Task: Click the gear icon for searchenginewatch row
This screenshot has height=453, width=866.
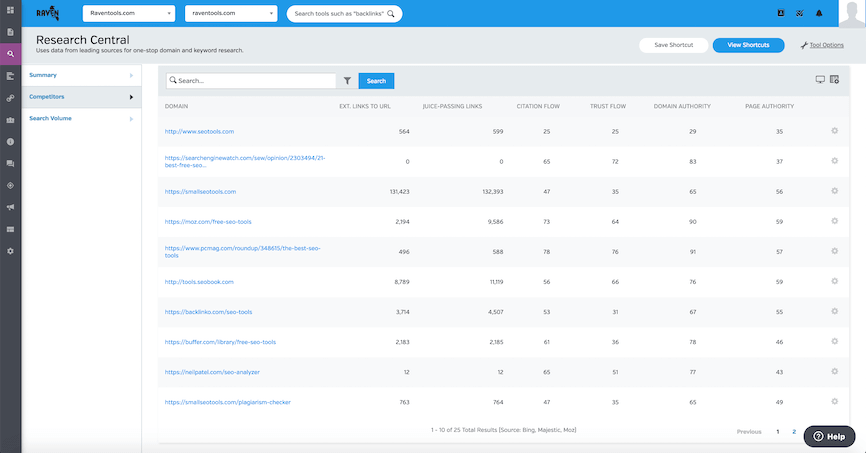Action: coord(835,161)
